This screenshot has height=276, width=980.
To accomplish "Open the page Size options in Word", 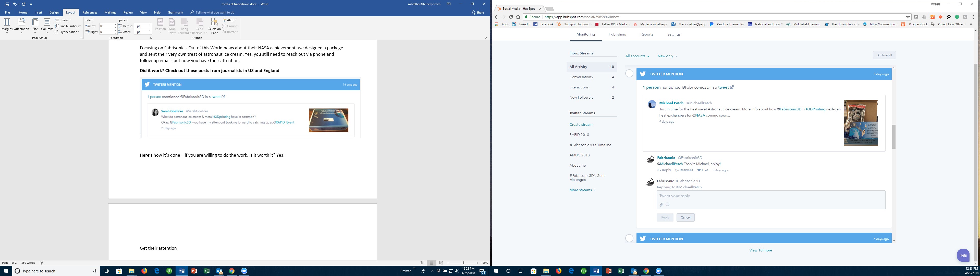I will click(35, 26).
